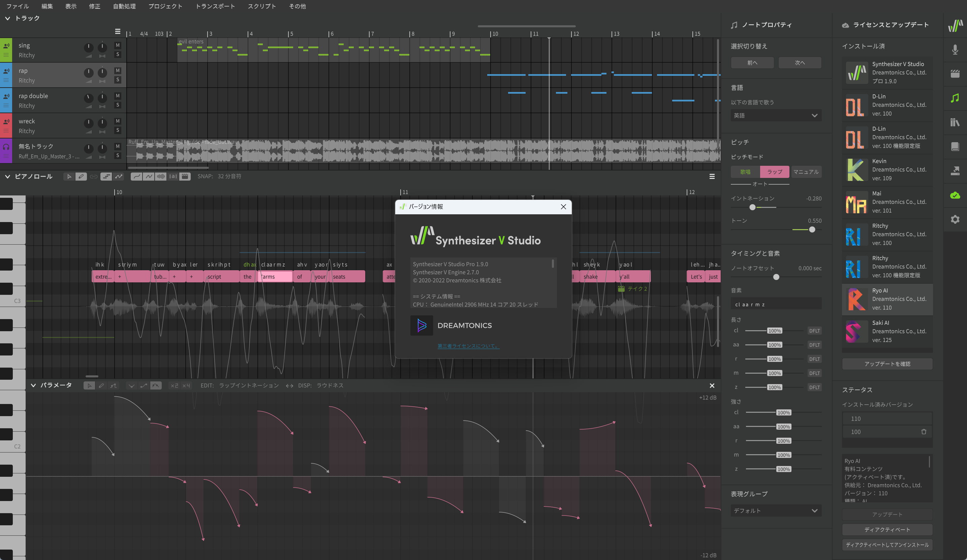967x560 pixels.
Task: Toggle note display icon in piano roll toolbar
Action: point(106,177)
